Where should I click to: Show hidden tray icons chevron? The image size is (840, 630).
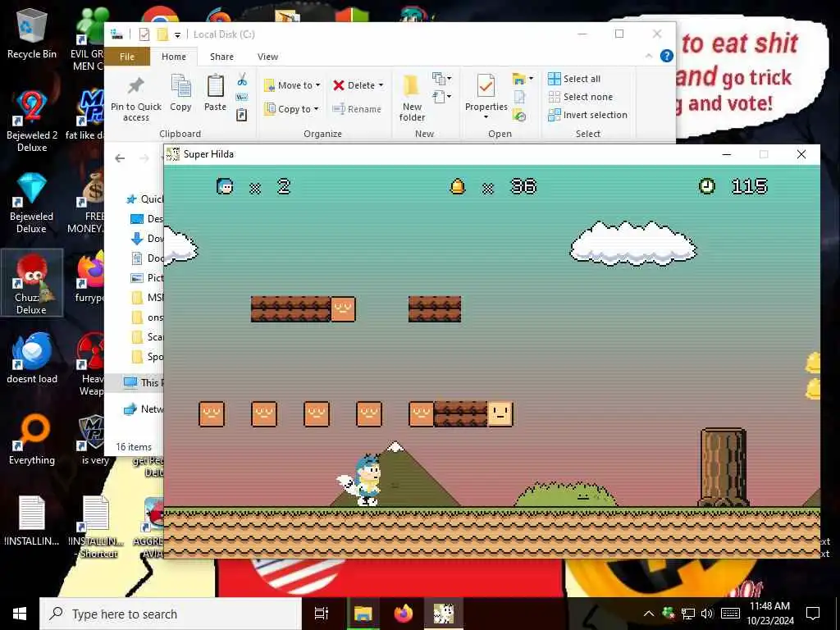[x=648, y=614]
